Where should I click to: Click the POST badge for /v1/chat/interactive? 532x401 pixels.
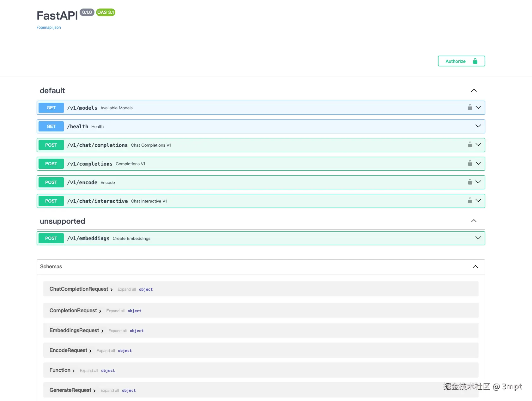pyautogui.click(x=51, y=201)
